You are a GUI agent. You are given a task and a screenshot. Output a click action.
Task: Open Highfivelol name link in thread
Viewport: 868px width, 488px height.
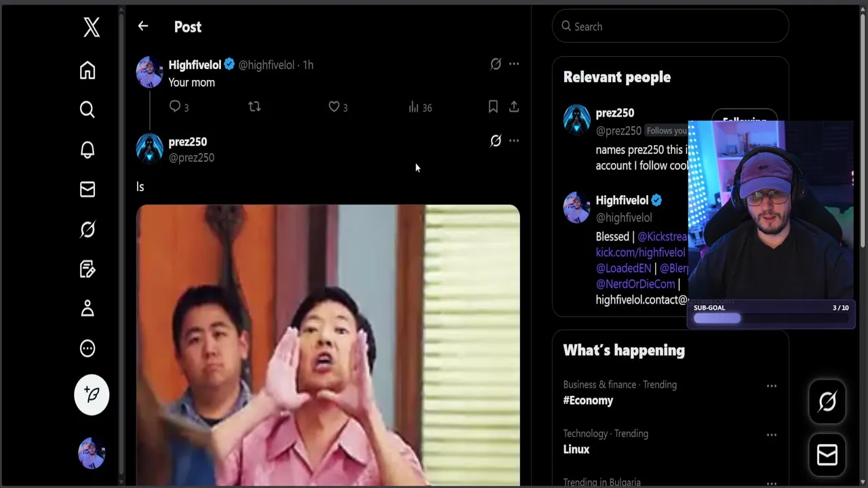click(x=195, y=65)
